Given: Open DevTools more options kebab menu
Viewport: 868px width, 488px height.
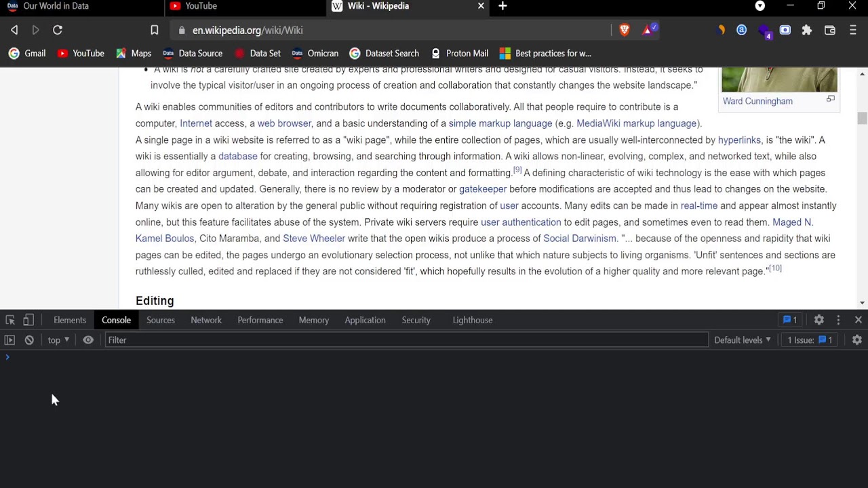Looking at the screenshot, I should click(838, 320).
